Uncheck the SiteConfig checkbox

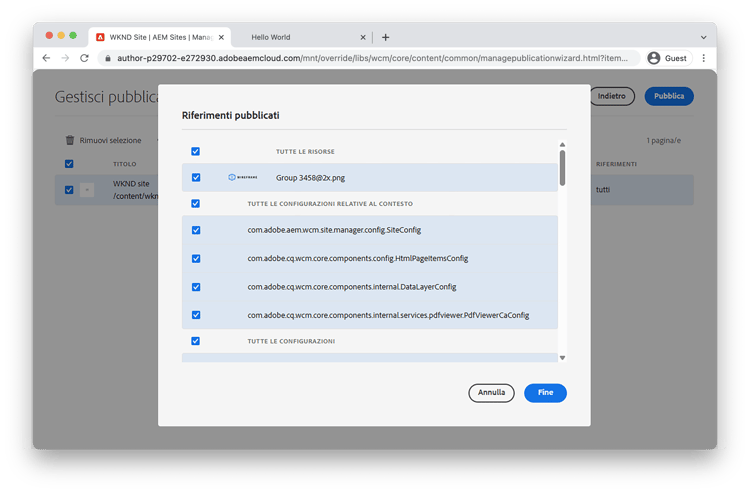coord(196,230)
